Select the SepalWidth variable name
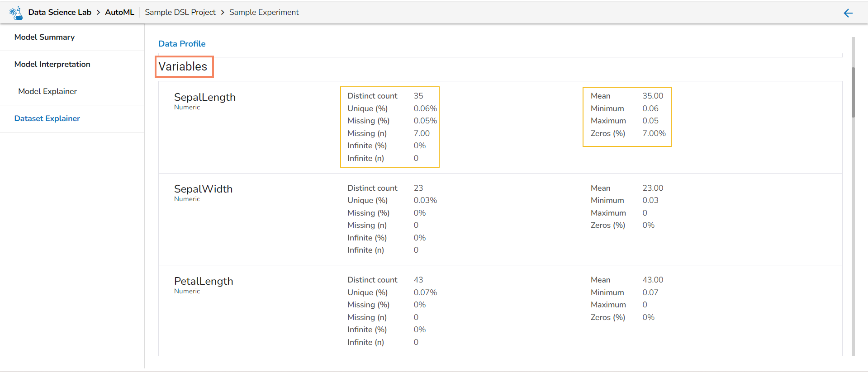The width and height of the screenshot is (868, 372). point(203,189)
